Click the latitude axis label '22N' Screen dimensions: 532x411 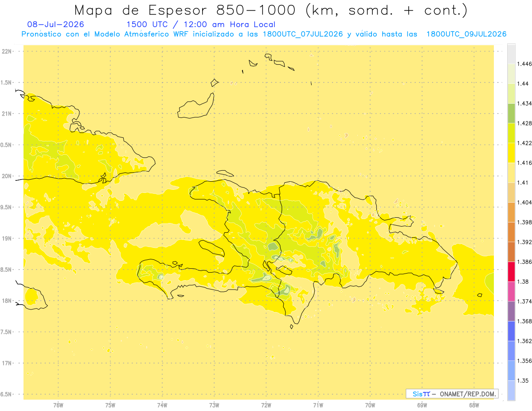tap(7, 51)
